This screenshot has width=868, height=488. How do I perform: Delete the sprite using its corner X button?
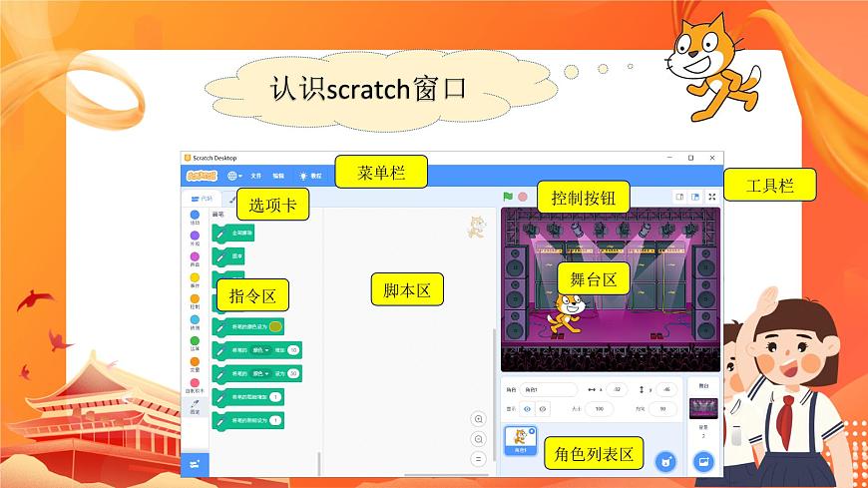(x=532, y=430)
